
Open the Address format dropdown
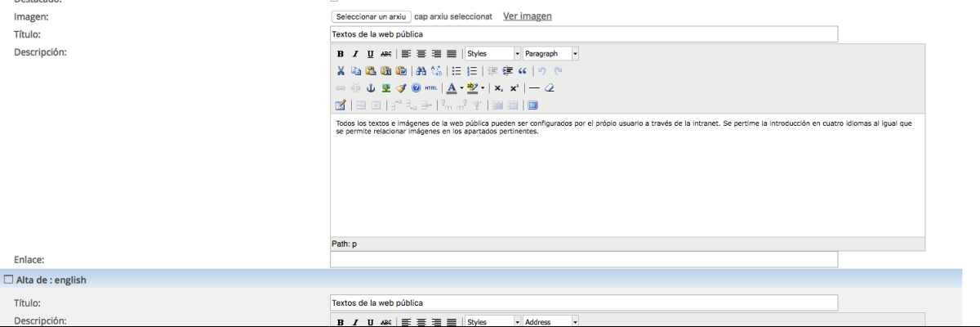(x=575, y=322)
